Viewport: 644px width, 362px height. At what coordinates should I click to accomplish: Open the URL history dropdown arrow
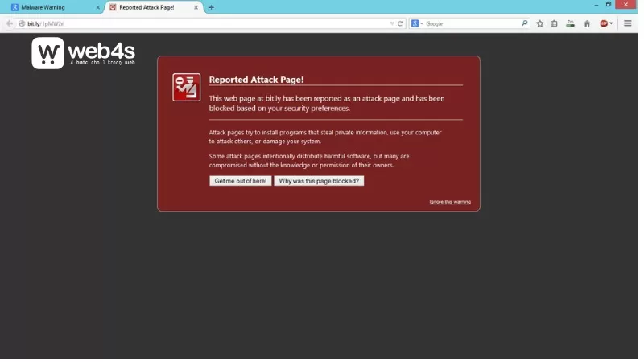[392, 24]
